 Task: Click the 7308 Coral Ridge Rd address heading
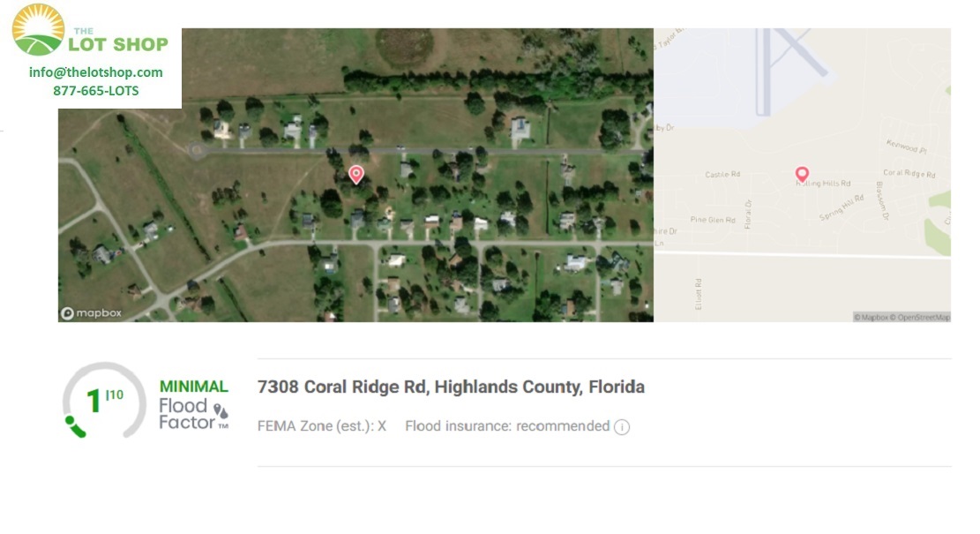pyautogui.click(x=451, y=387)
